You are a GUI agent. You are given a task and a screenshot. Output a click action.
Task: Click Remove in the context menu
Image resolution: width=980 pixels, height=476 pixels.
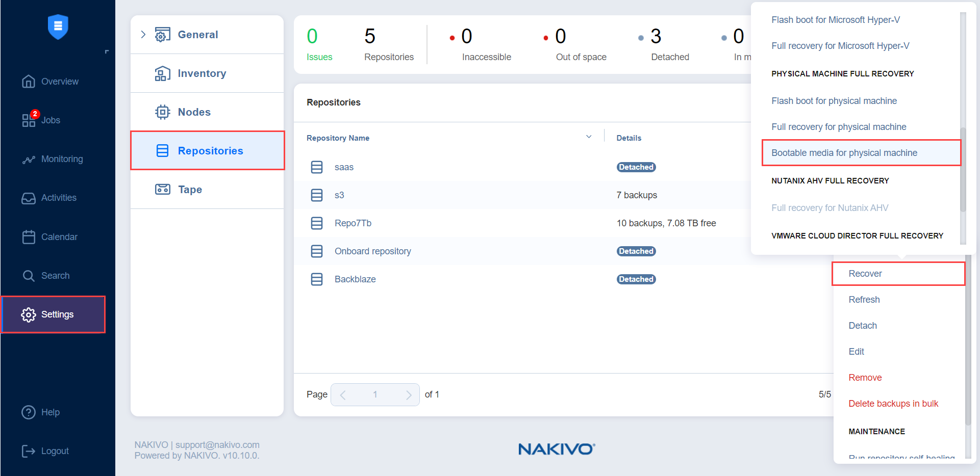coord(865,378)
